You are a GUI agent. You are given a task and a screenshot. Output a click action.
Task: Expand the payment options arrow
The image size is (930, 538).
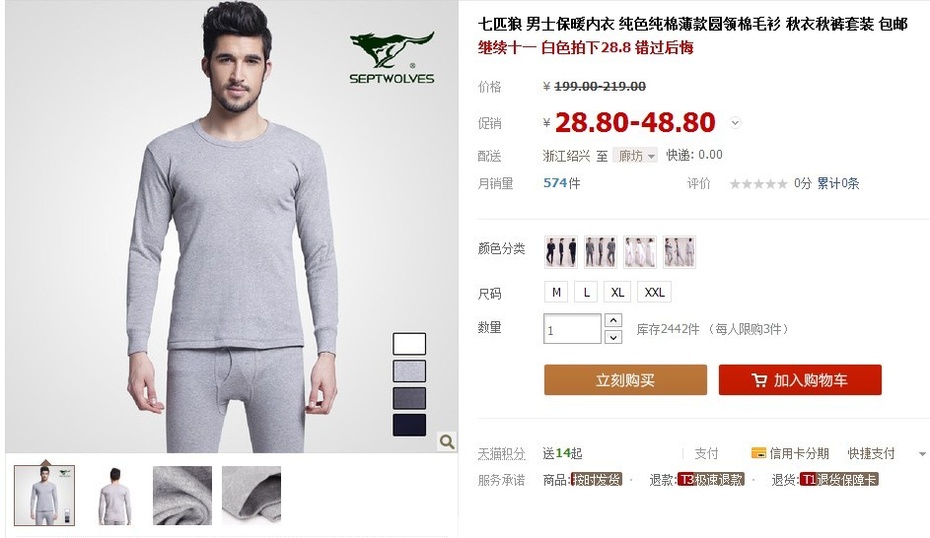[x=922, y=454]
